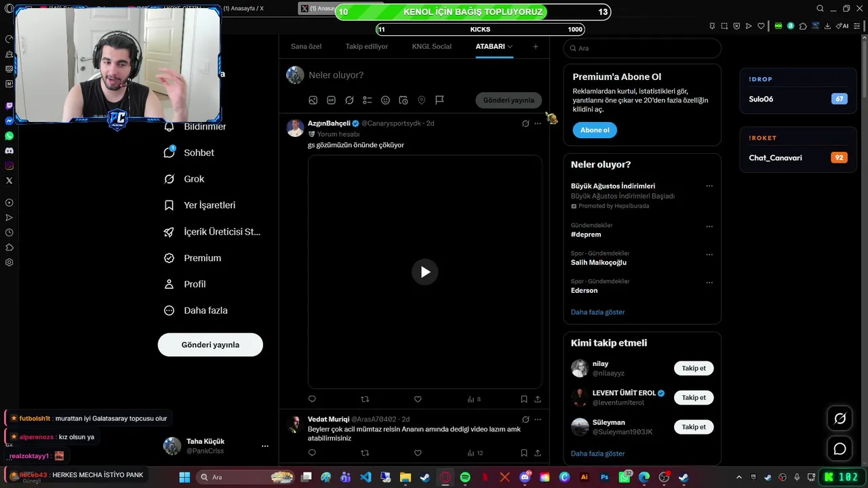Switch to the Sana özel tab
The height and width of the screenshot is (488, 868).
click(306, 46)
